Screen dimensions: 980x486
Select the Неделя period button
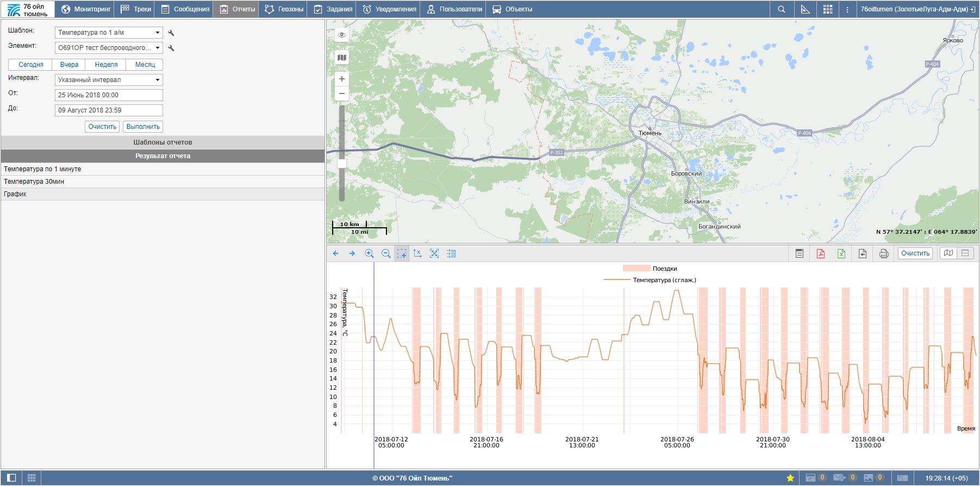point(106,65)
